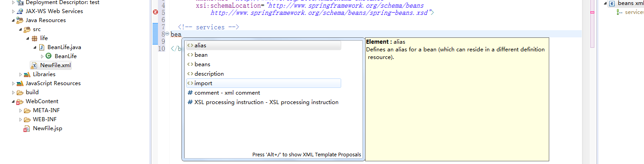Expand the JavaScript Resources node
This screenshot has height=164, width=644.
point(13,83)
